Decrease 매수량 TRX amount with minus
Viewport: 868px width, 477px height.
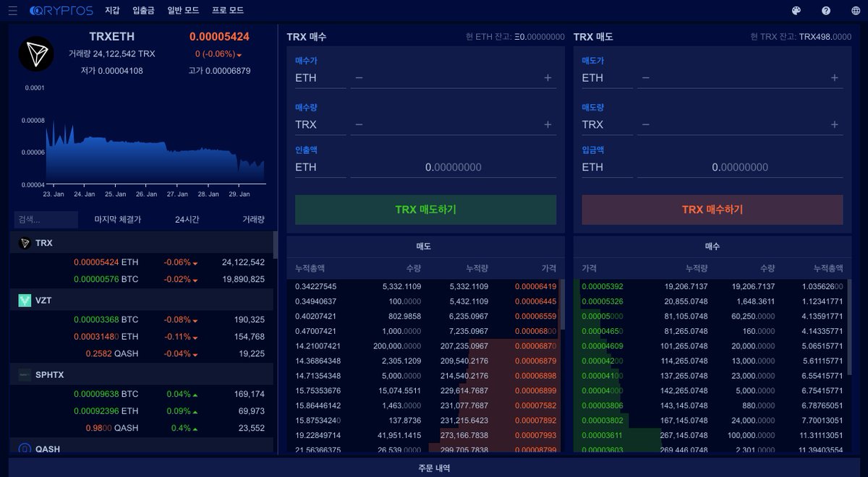(x=359, y=124)
